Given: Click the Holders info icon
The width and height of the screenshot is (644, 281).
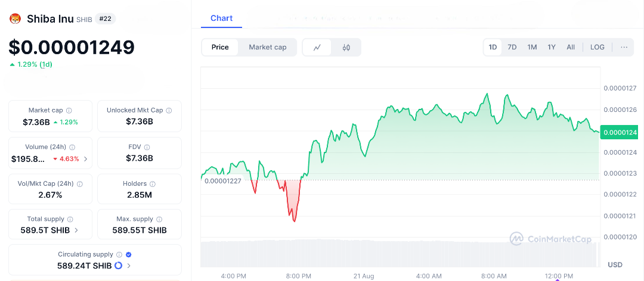Looking at the screenshot, I should pyautogui.click(x=152, y=184).
